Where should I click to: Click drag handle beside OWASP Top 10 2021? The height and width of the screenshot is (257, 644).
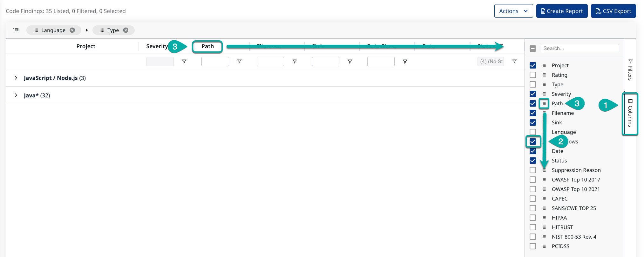[544, 189]
